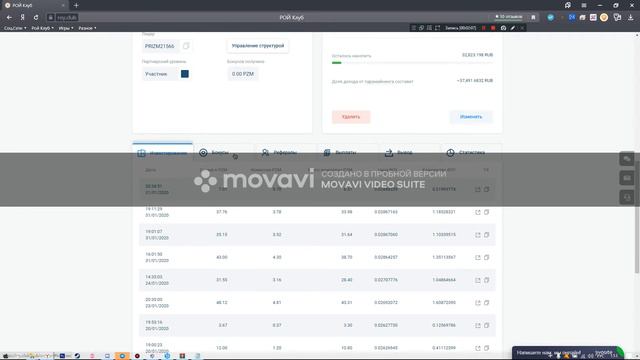Viewport: 640px width, 360px height.
Task: Expand the СоцСети bookmarks dropdown
Action: (15, 28)
